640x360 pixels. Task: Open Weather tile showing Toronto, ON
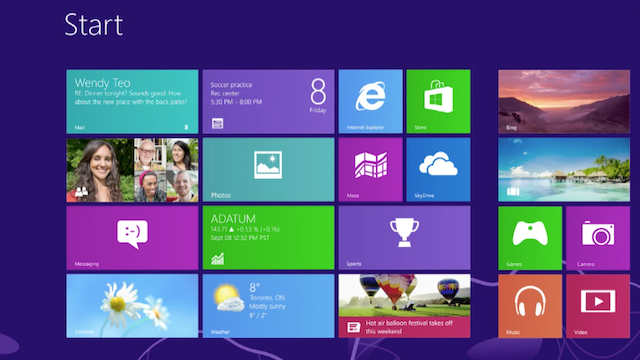[x=269, y=306]
